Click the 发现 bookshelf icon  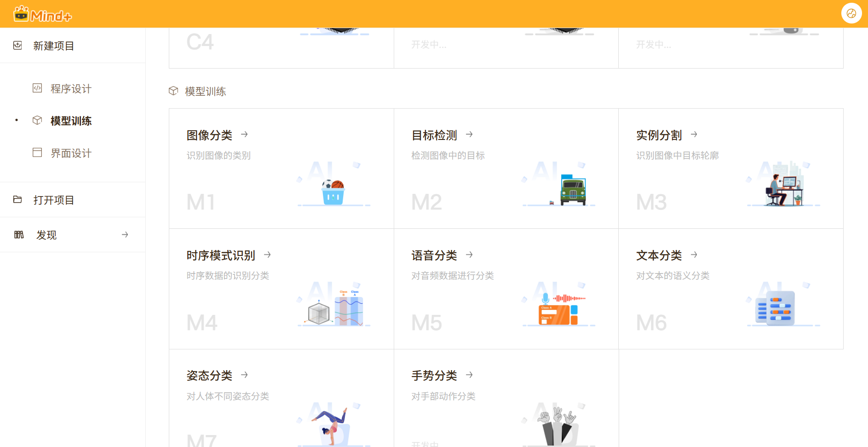tap(19, 235)
